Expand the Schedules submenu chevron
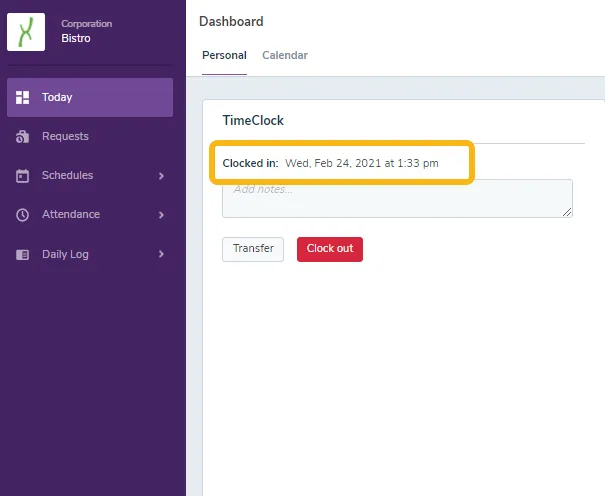This screenshot has height=496, width=605. click(x=161, y=176)
